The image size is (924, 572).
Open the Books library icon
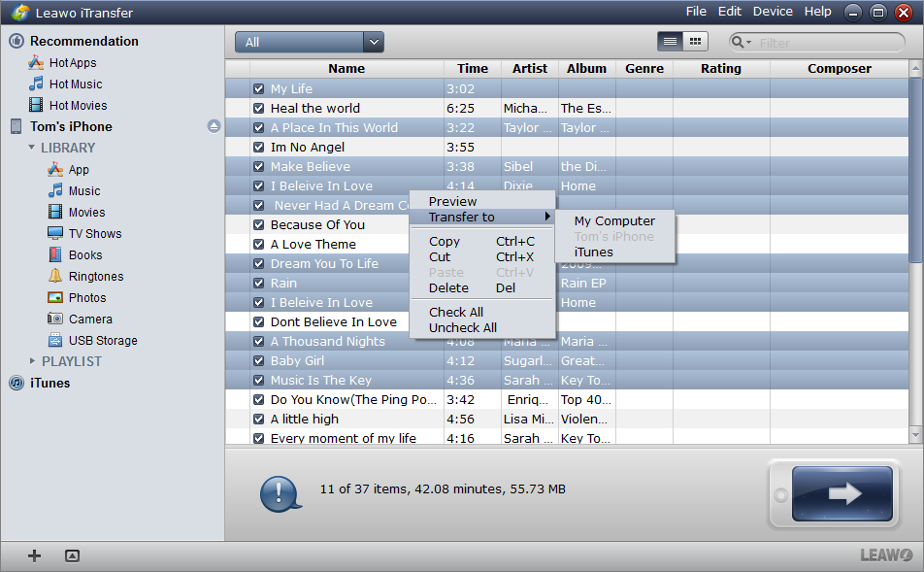pyautogui.click(x=55, y=254)
